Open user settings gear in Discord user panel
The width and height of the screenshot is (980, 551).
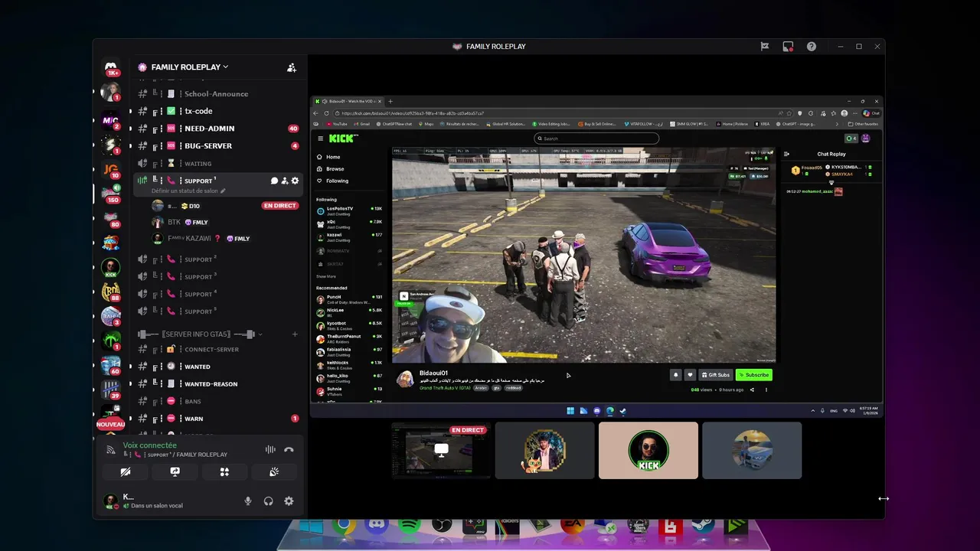289,501
